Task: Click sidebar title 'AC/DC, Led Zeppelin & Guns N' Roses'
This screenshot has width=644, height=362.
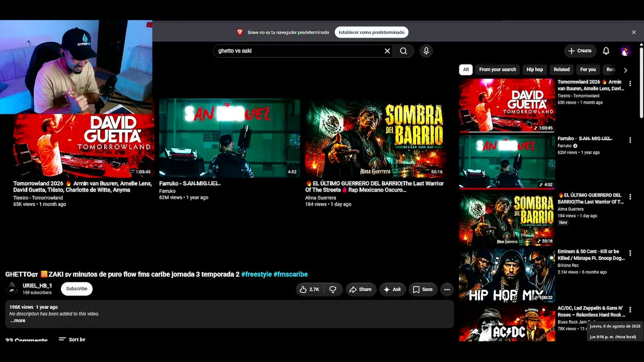Action: (x=591, y=311)
